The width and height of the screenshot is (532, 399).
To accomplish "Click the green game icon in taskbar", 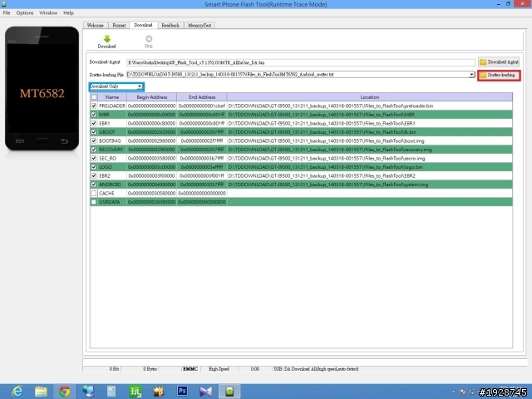I will (x=135, y=392).
